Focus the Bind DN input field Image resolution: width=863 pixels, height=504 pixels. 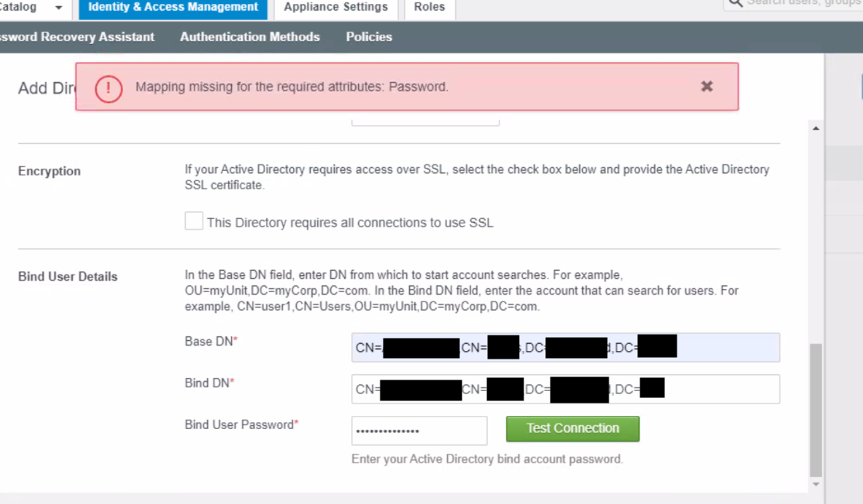[719, 390]
